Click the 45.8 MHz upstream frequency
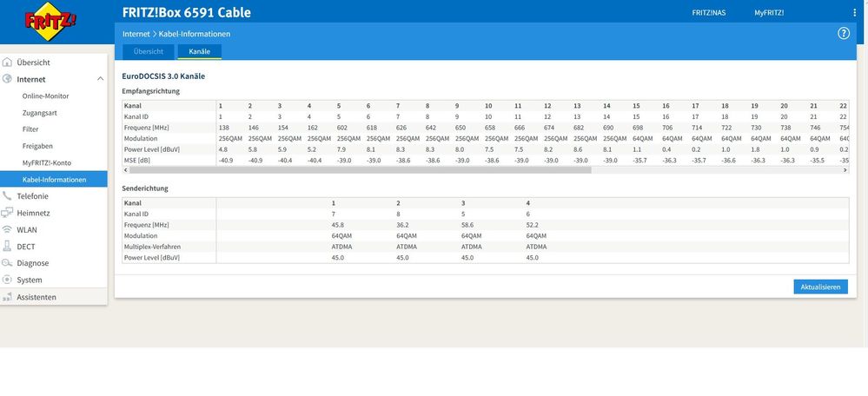 coord(337,225)
